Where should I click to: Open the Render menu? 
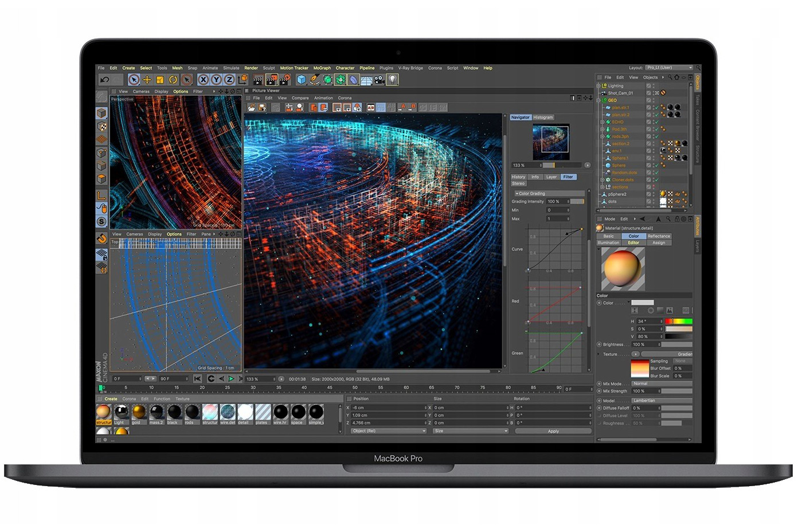coord(251,68)
